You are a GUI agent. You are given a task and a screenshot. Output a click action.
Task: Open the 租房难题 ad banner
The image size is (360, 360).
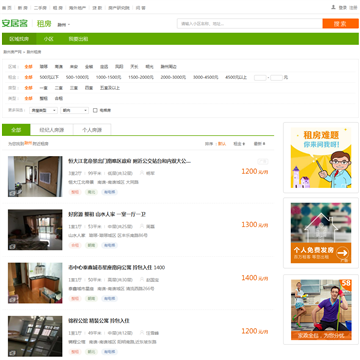[321, 158]
